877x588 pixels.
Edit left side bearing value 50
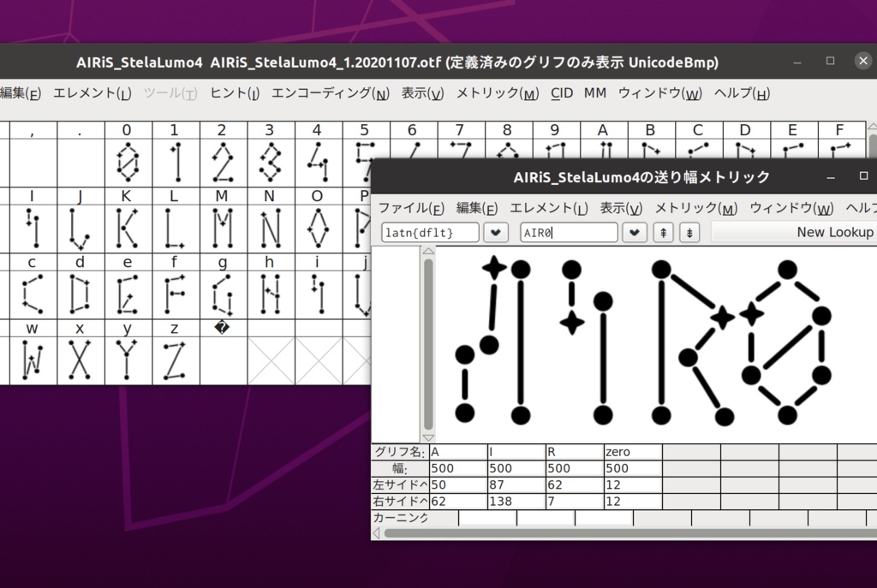tap(458, 484)
